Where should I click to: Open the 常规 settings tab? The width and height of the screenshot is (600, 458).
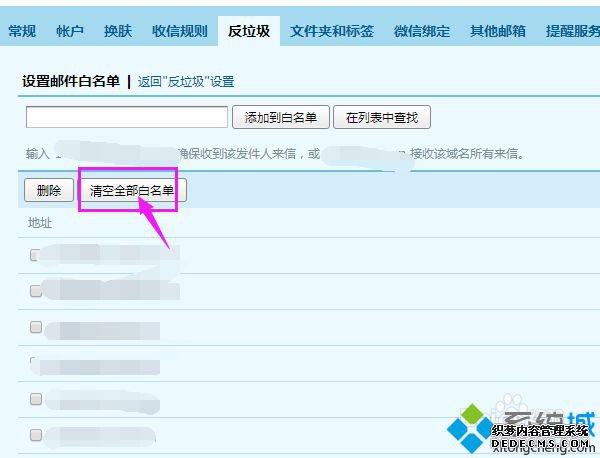(x=22, y=31)
